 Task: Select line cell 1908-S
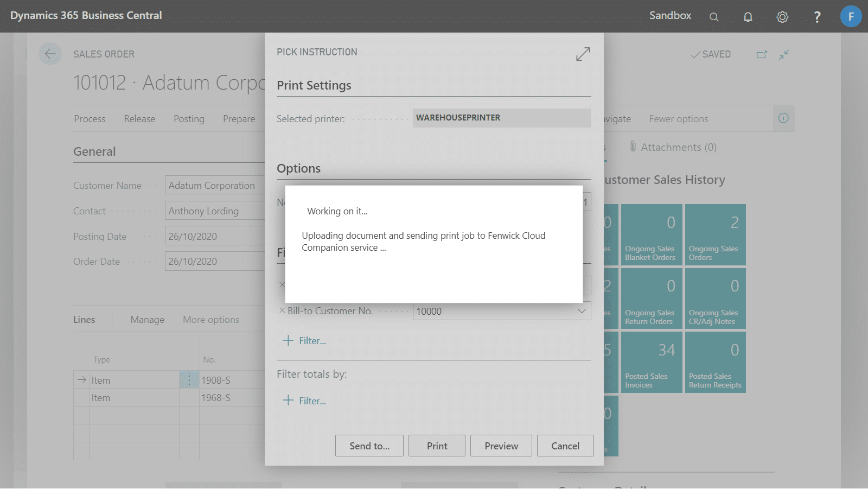(232, 380)
